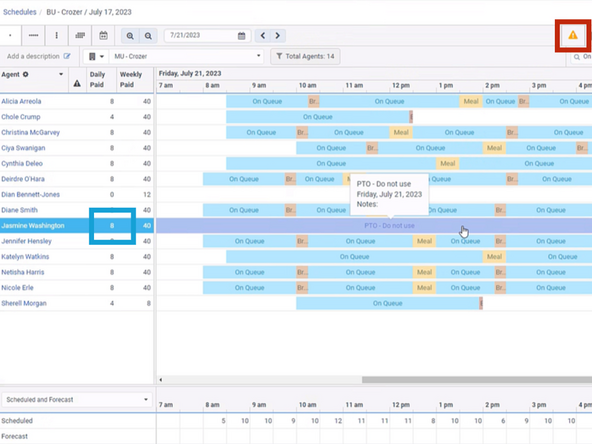
Task: Select Christina McGarvey's Meal block
Action: click(401, 132)
